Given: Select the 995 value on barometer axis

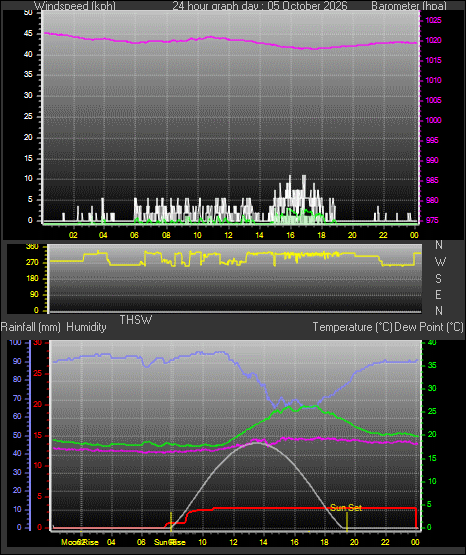Looking at the screenshot, I should [x=432, y=141].
